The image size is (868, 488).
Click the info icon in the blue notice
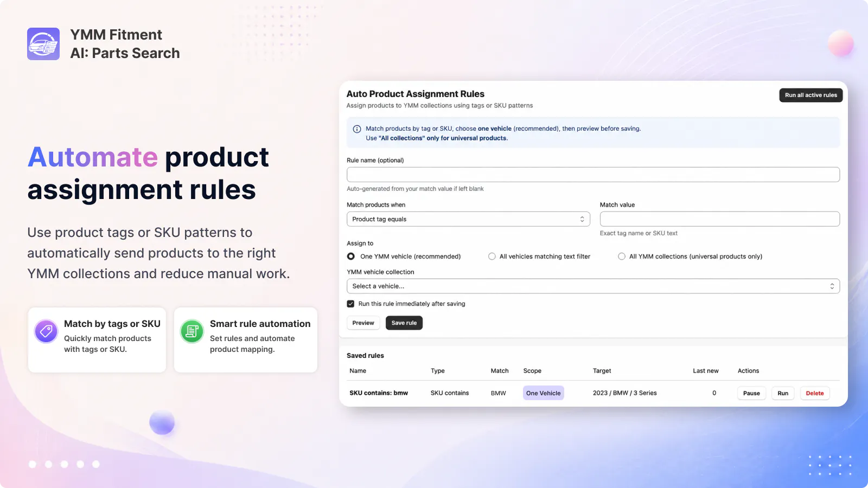357,129
